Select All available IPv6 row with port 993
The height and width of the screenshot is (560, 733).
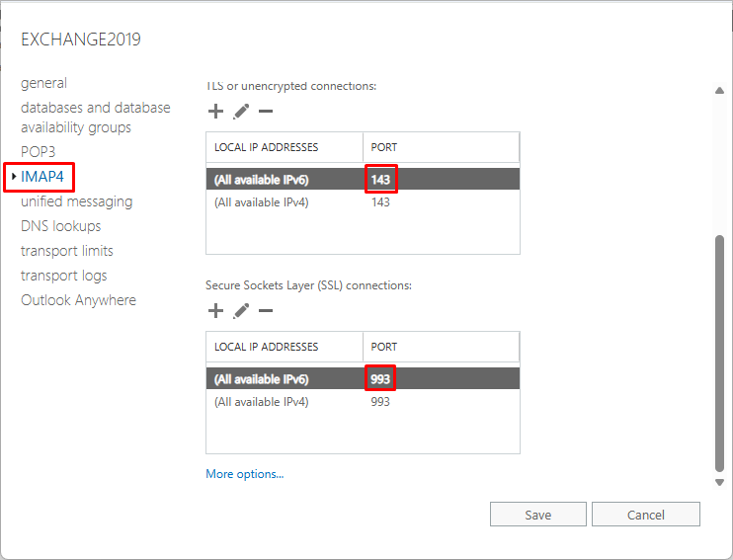click(x=363, y=378)
